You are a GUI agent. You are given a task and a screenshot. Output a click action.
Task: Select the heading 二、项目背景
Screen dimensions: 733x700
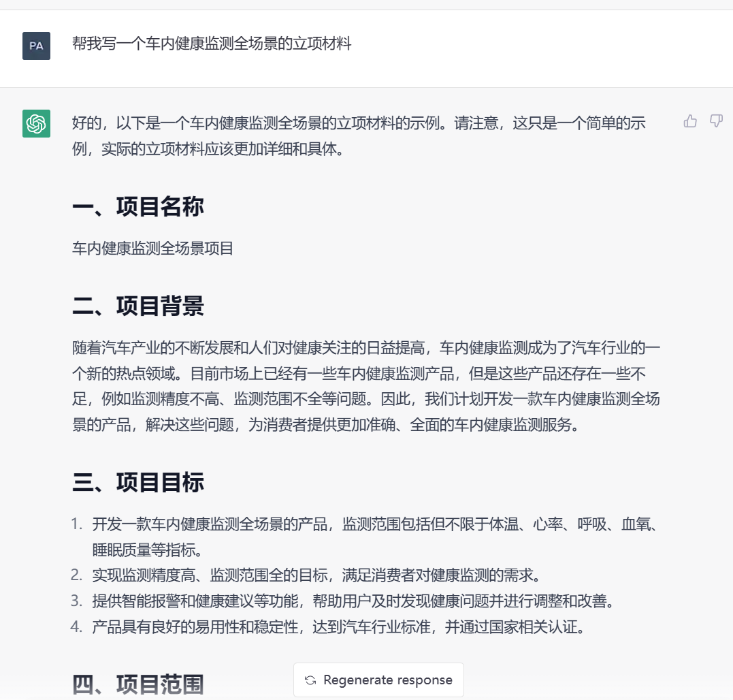[x=138, y=306]
